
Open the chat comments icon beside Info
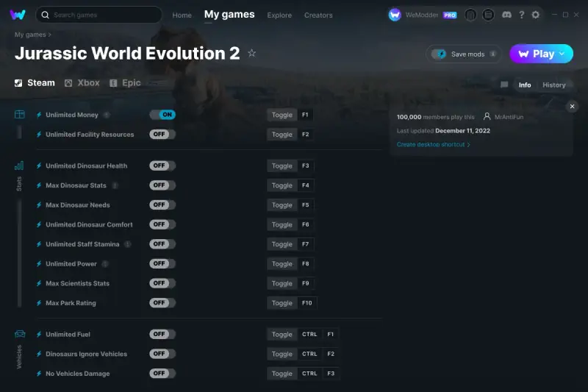tap(504, 85)
